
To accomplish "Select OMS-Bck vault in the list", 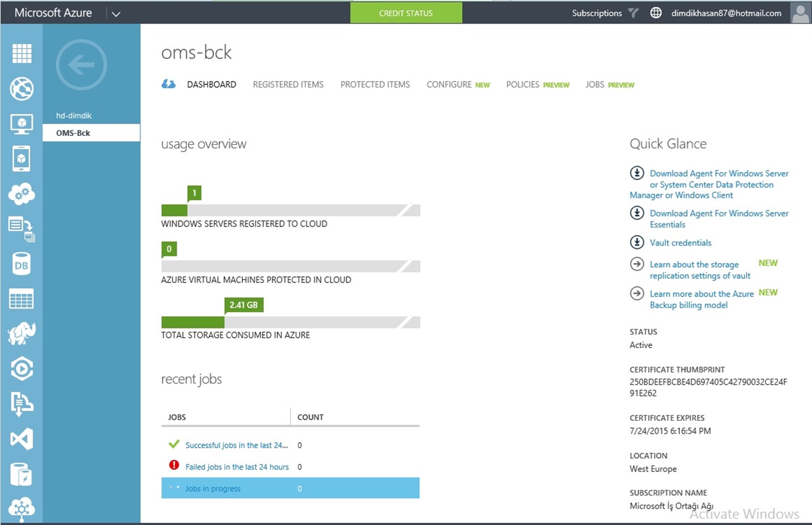I will point(91,133).
